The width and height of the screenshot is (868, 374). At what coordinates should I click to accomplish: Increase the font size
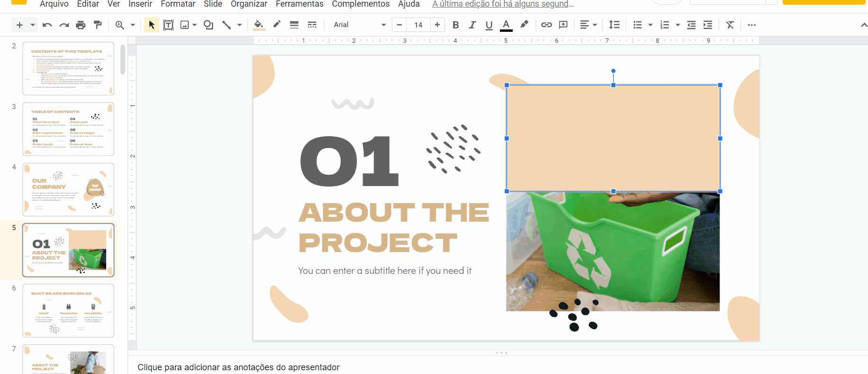437,25
